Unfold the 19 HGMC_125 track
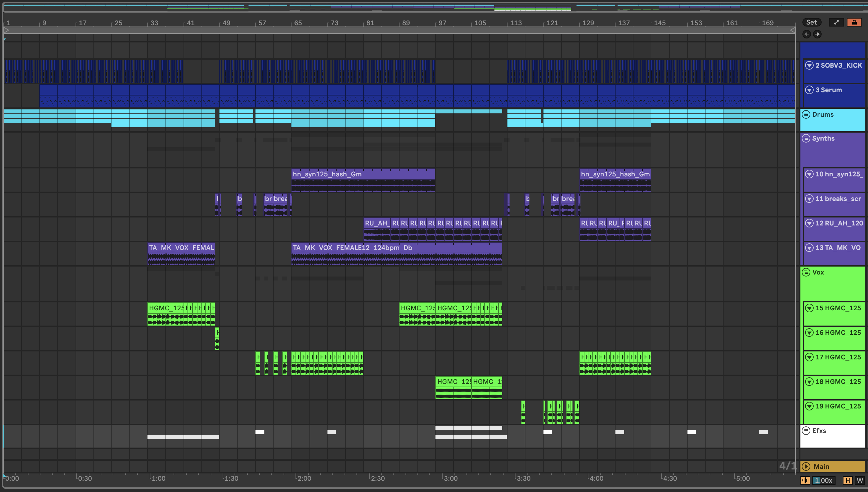The height and width of the screenshot is (492, 868). point(809,406)
